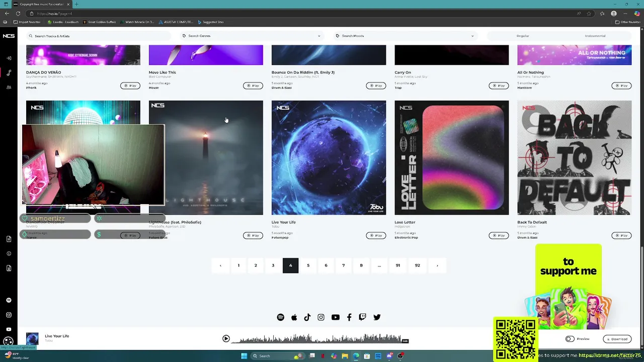644x362 pixels.
Task: Open the artists people icon in the sidebar
Action: [x=9, y=87]
